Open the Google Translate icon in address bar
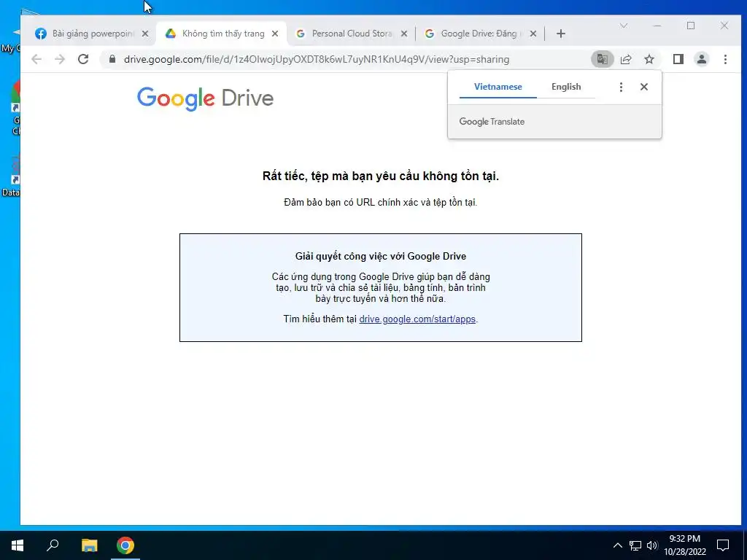This screenshot has height=560, width=747. (602, 59)
